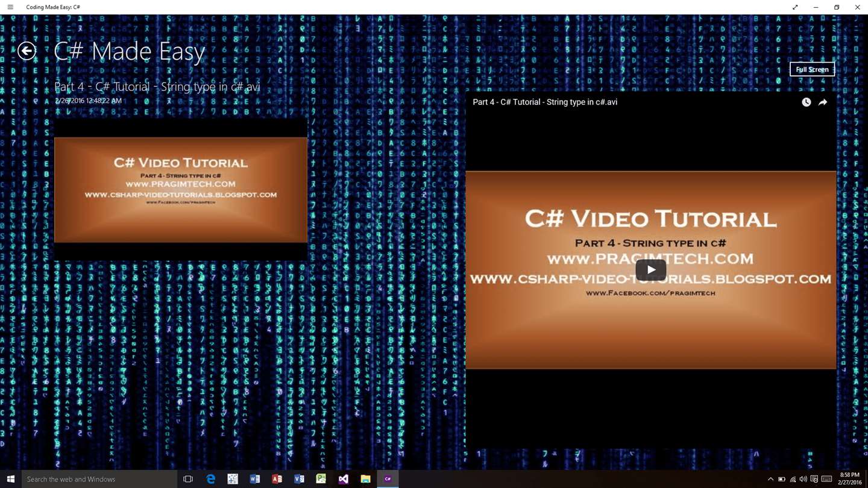Screen dimensions: 868x488
Task: Open the grid-patterned app icon beside Edge
Action: pos(233,479)
